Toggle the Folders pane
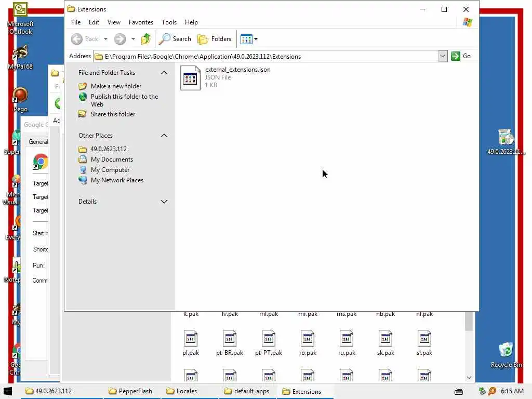Image resolution: width=532 pixels, height=399 pixels. 215,39
